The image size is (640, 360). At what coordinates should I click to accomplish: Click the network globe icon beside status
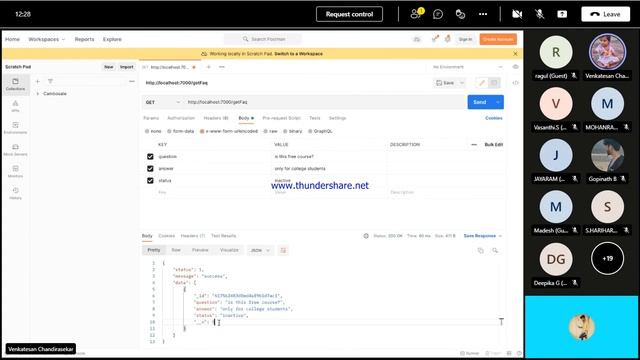pyautogui.click(x=366, y=236)
